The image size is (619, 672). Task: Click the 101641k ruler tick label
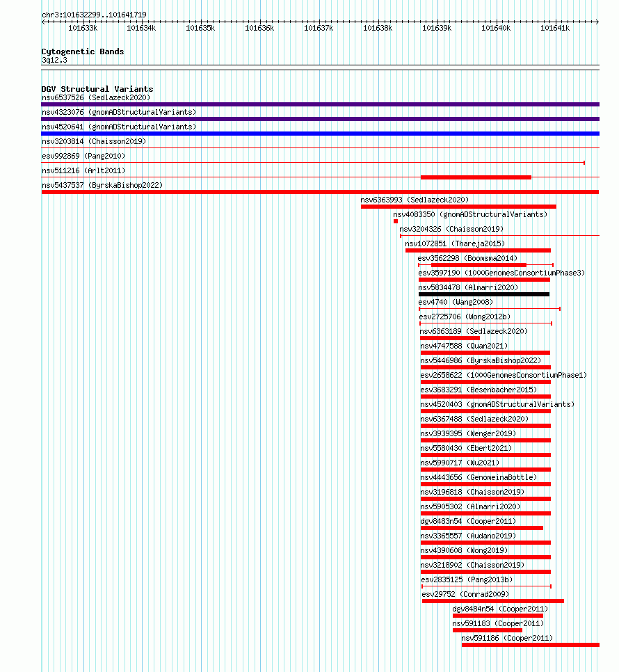[555, 29]
